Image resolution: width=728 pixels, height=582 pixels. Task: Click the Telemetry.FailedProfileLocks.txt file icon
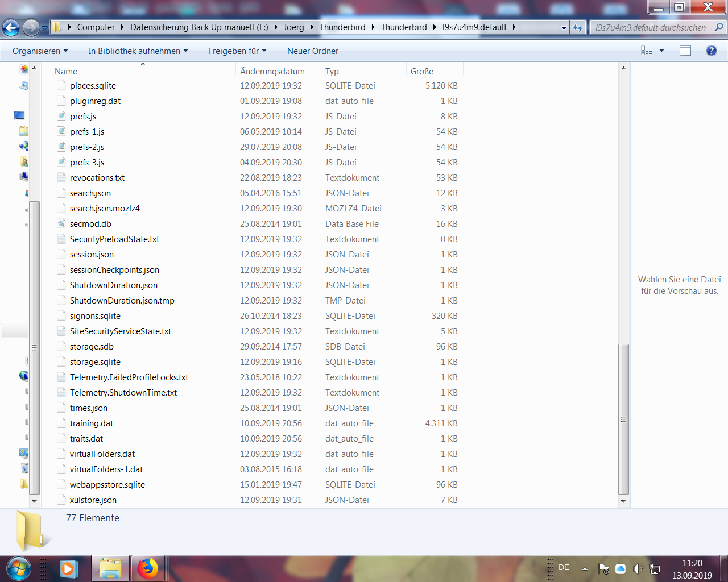tap(61, 377)
